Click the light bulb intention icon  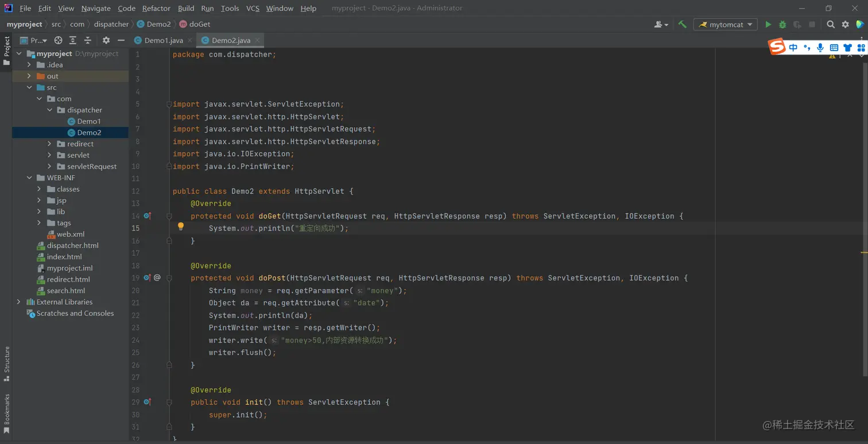(181, 227)
